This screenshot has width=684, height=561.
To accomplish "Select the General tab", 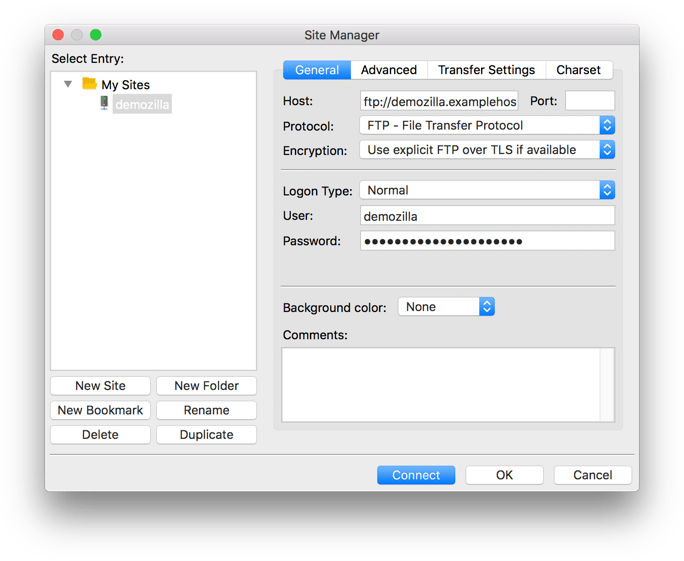I will click(317, 70).
